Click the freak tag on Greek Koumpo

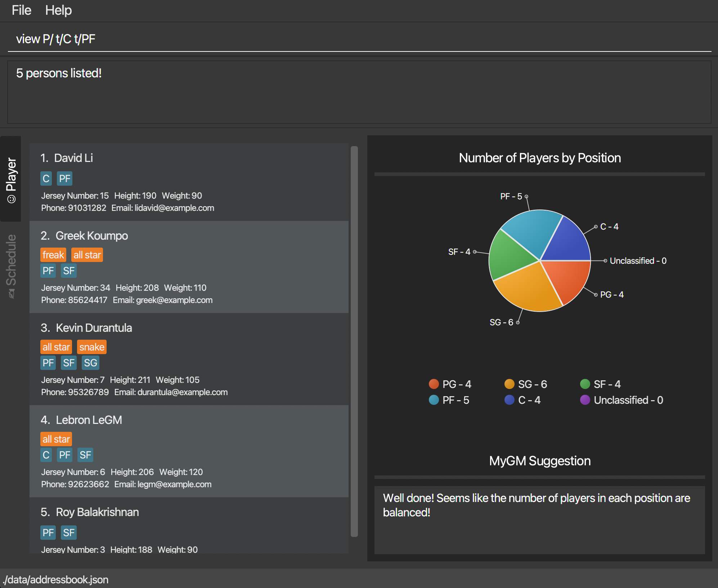tap(53, 255)
